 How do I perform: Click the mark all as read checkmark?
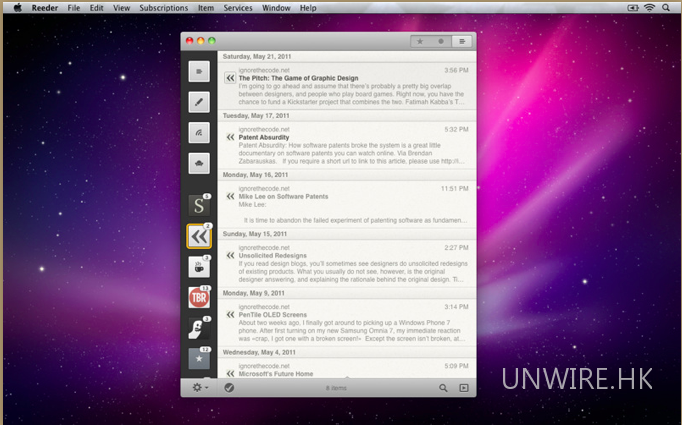(229, 388)
